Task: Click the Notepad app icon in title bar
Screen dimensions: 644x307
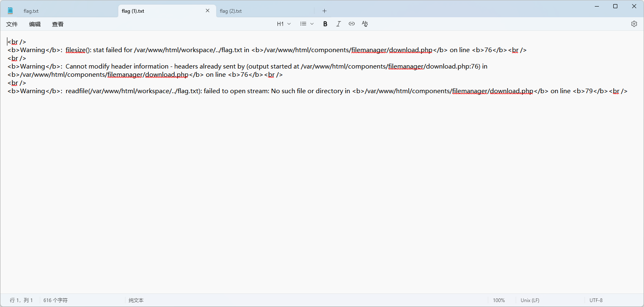Action: (x=10, y=11)
